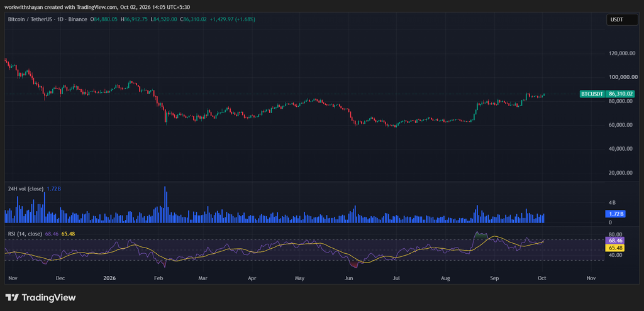Viewport: 644px width, 311px height.
Task: Click the L84,520.00 low value in legend
Action: [x=164, y=19]
